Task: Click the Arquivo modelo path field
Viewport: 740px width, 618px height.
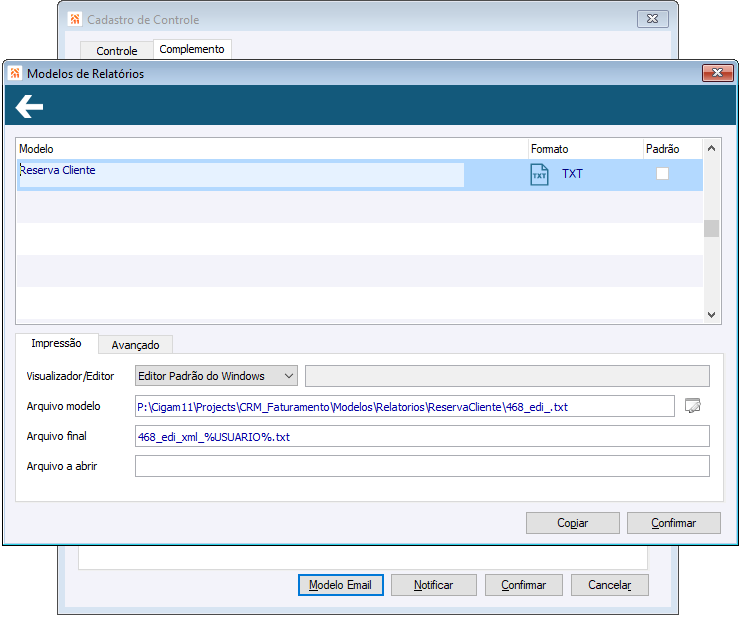Action: coord(404,406)
